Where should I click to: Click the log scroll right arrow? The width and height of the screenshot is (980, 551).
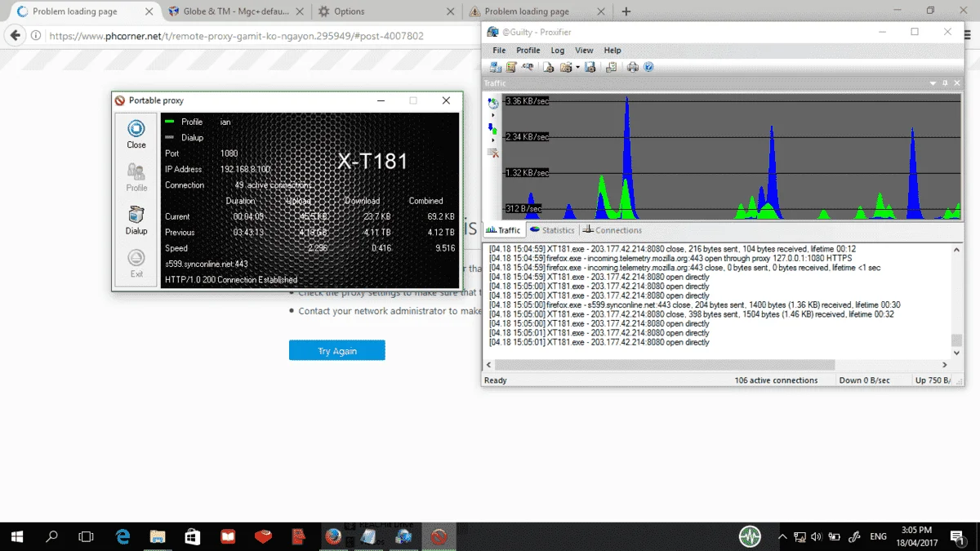click(x=946, y=365)
